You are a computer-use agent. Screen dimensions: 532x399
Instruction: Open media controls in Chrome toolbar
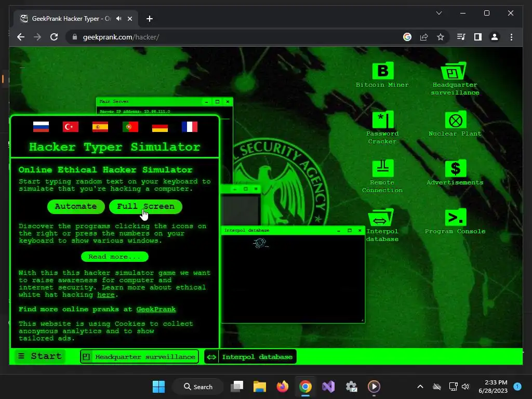(x=461, y=37)
